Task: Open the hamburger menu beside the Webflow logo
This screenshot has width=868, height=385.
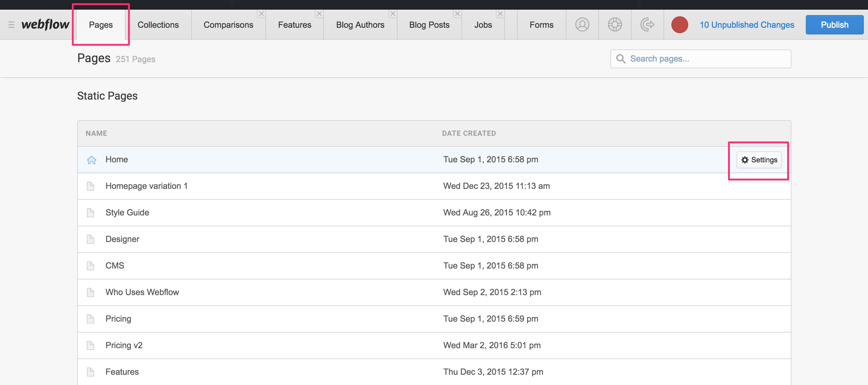Action: (x=11, y=25)
